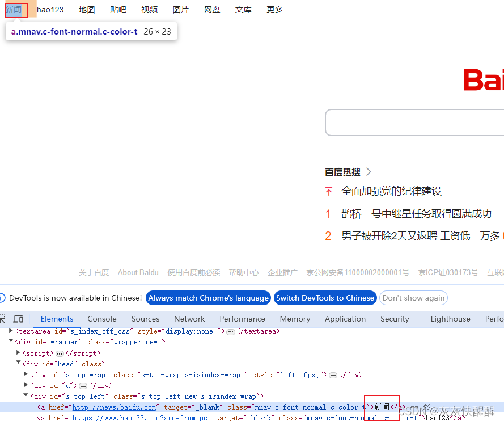Select the div id="s-top-left" DOM line
This screenshot has width=504, height=422.
(147, 396)
